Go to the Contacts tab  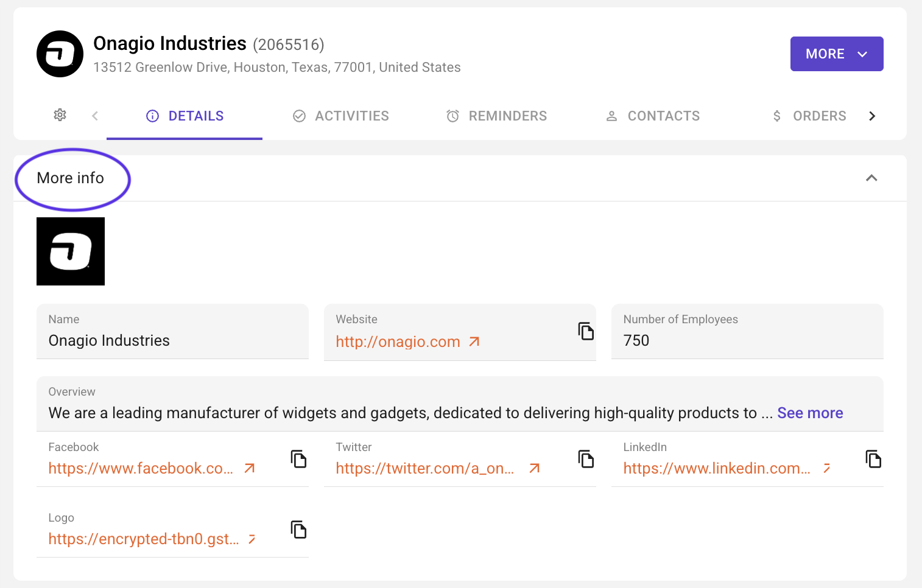pyautogui.click(x=653, y=116)
